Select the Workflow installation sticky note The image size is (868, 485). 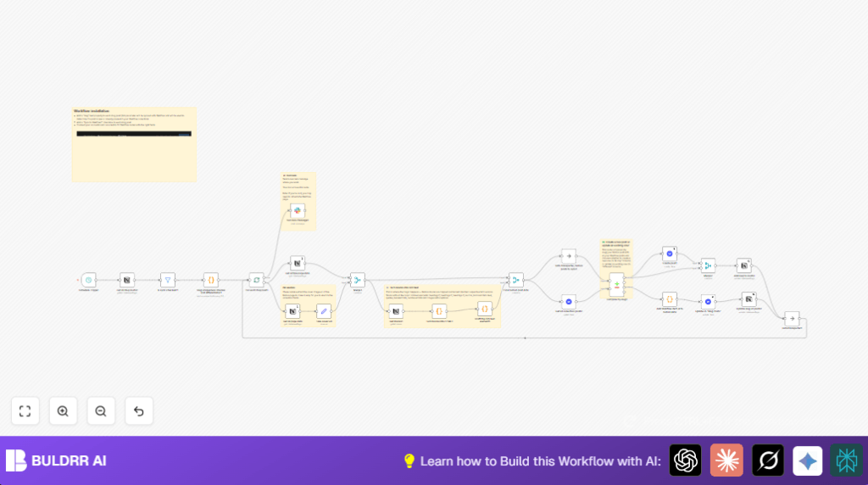(x=134, y=144)
